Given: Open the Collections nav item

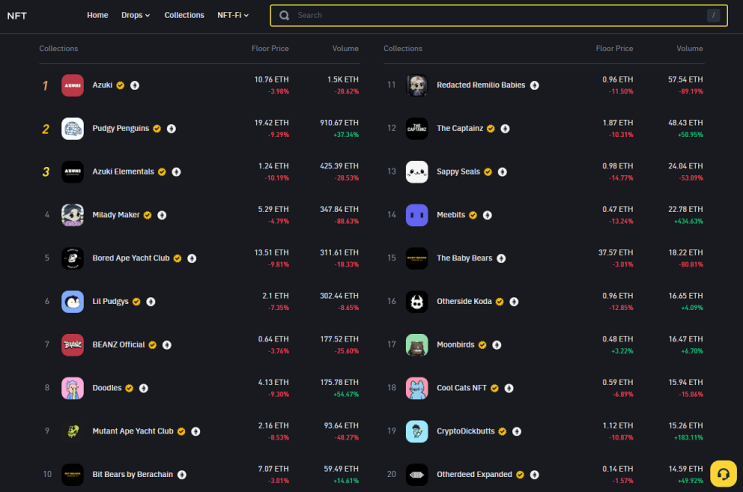Looking at the screenshot, I should click(184, 15).
